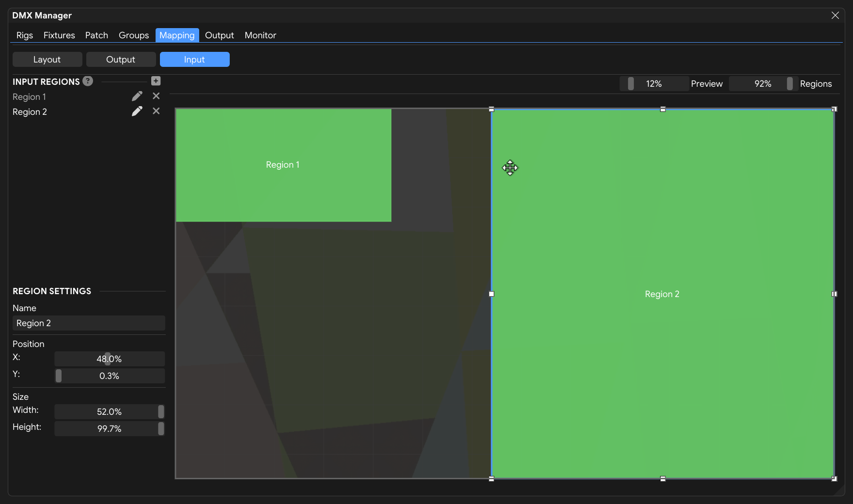This screenshot has height=504, width=853.
Task: Click the Name field containing Region 2
Action: [89, 323]
